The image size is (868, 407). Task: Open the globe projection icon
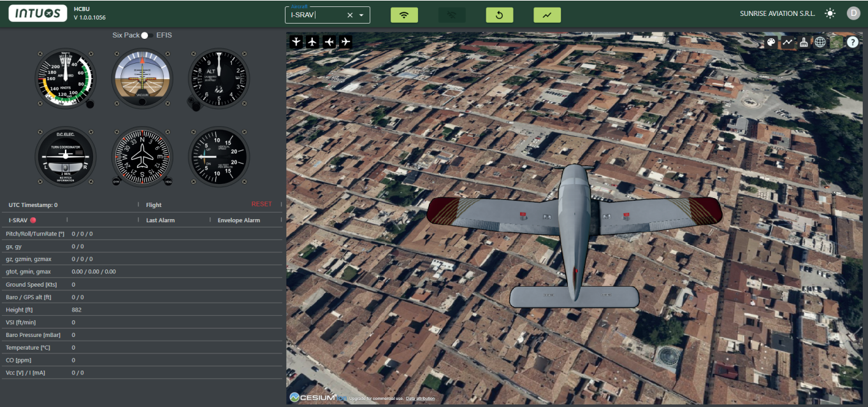(820, 42)
